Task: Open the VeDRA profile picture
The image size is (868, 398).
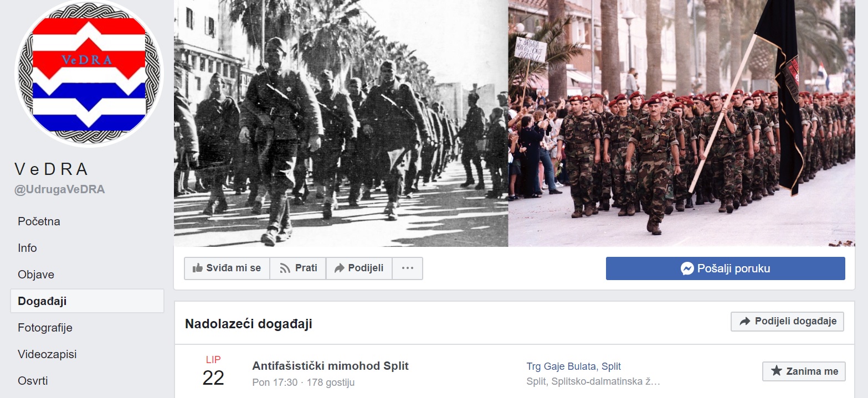Action: point(89,74)
